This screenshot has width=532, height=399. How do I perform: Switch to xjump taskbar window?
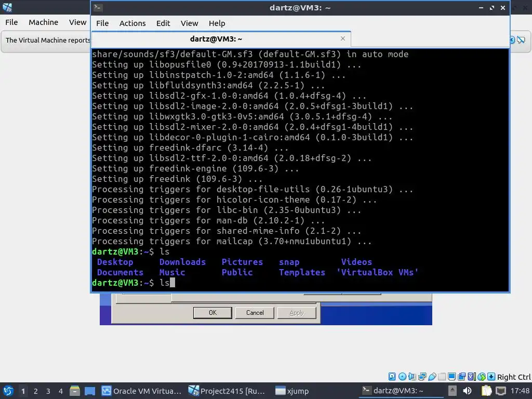coord(292,391)
